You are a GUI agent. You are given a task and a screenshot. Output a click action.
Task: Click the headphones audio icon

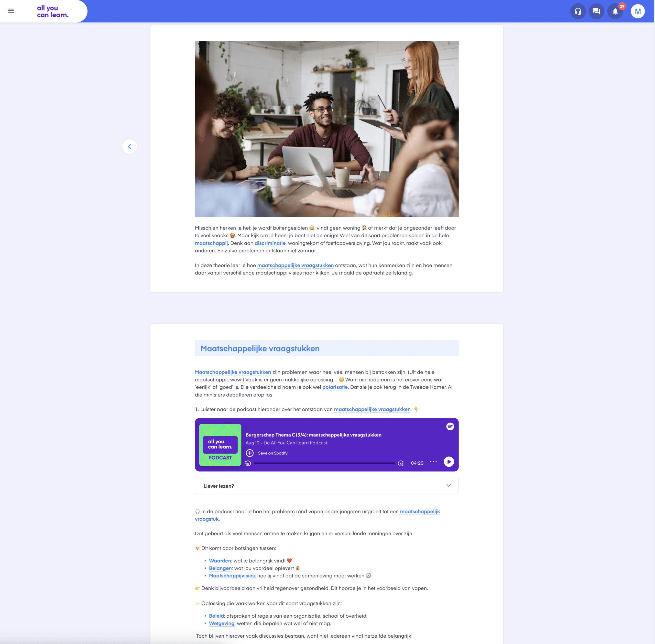[x=577, y=12]
